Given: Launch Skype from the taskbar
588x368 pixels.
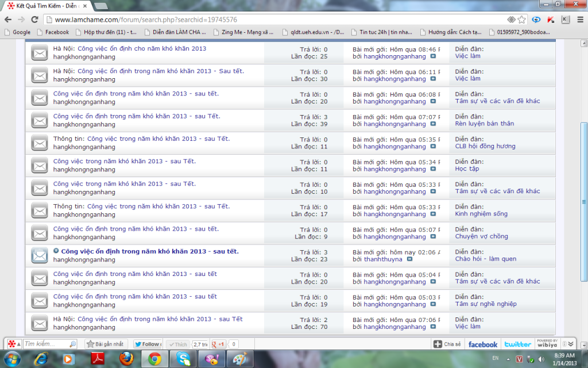Looking at the screenshot, I should click(182, 359).
